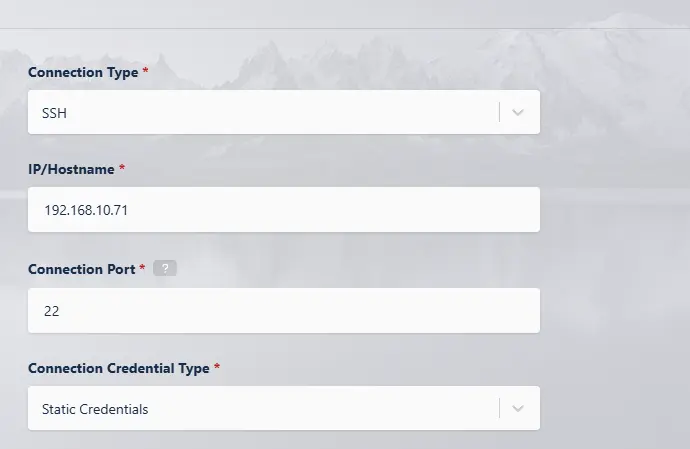Click the port value 22
Viewport: 690px width, 449px height.
pyautogui.click(x=51, y=311)
